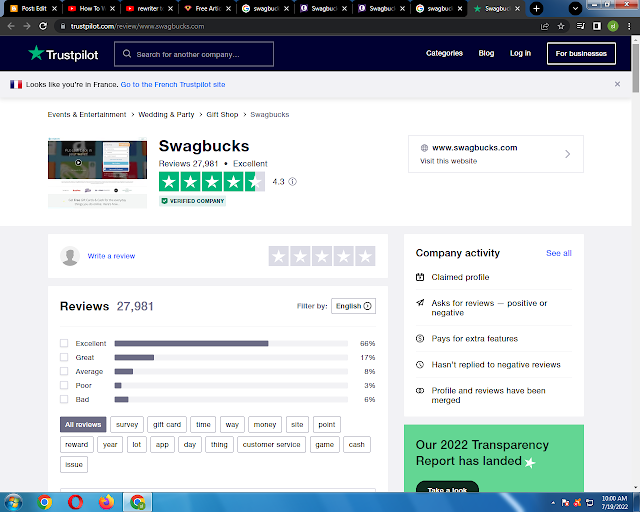Viewport: 640px width, 512px height.
Task: Click the browser address bar
Action: pyautogui.click(x=298, y=26)
